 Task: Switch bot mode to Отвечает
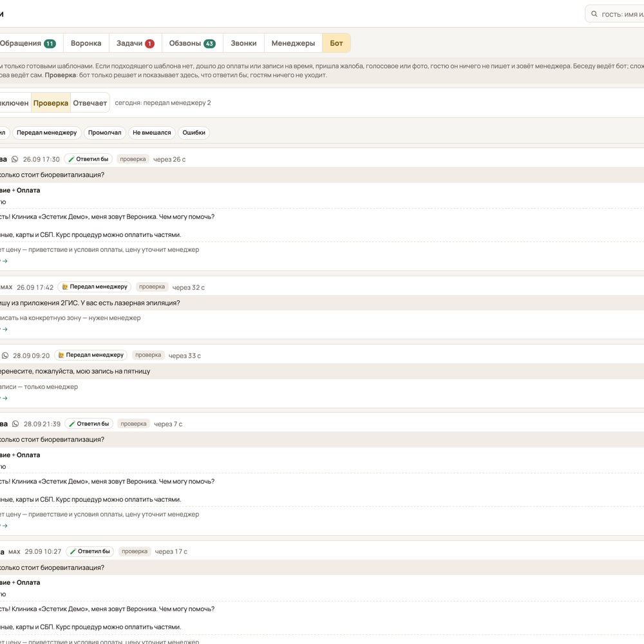[90, 102]
